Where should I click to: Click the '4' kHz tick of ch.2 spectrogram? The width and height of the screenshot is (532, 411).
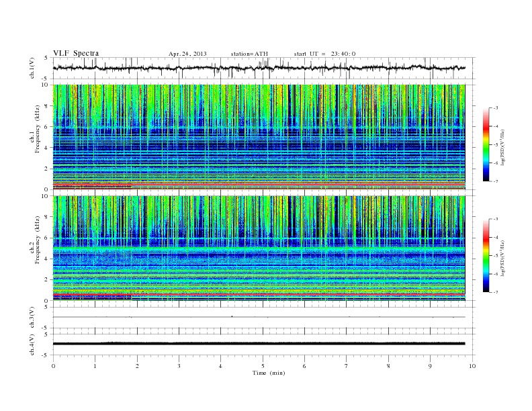coord(46,259)
